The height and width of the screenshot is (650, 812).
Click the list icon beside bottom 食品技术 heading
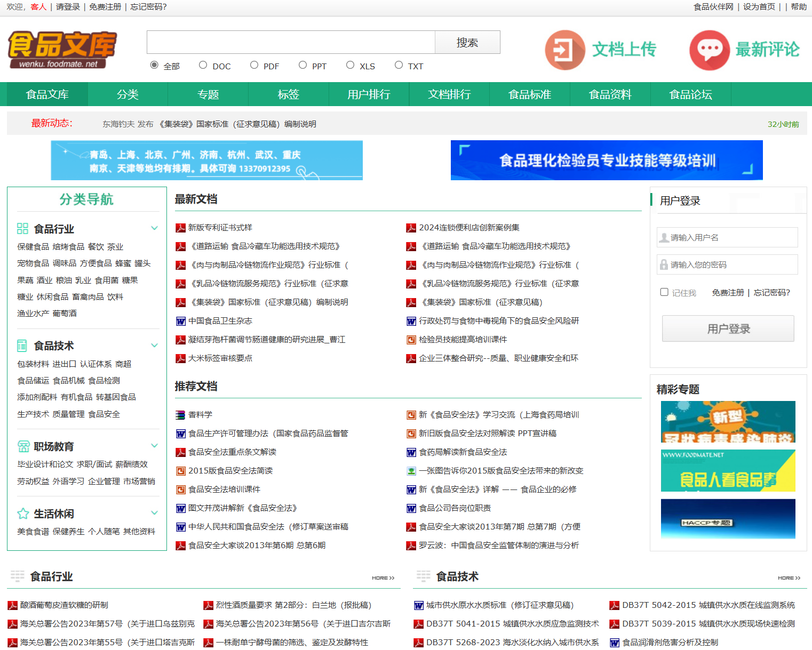tap(424, 576)
